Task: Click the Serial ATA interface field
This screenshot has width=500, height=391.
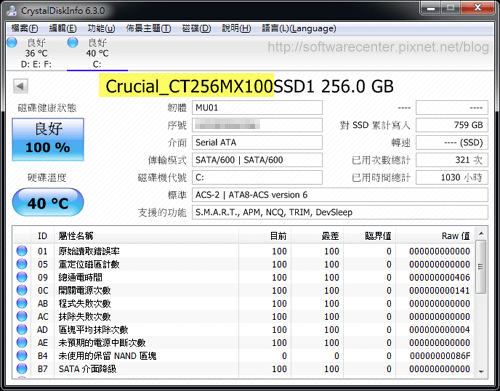Action: coord(257,143)
